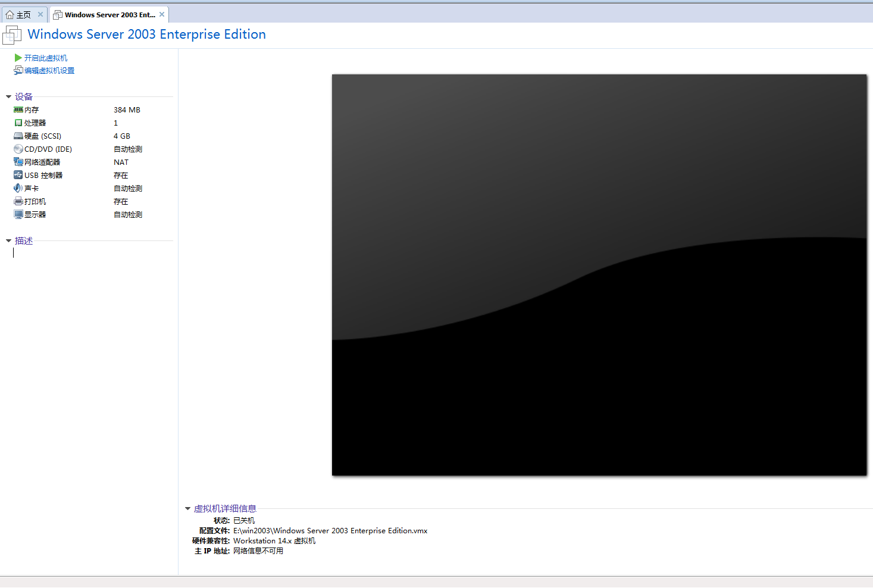Image resolution: width=873 pixels, height=588 pixels.
Task: Click the VM icon beside the page title
Action: click(x=12, y=35)
